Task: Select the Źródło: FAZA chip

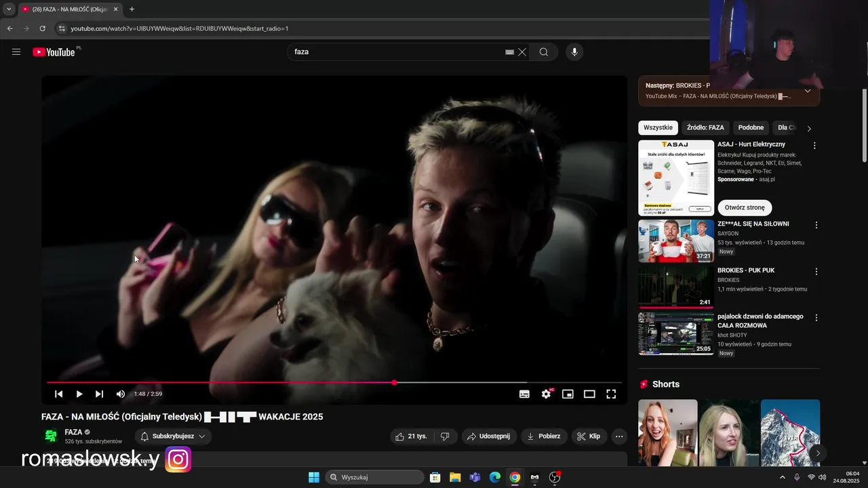Action: pos(705,127)
